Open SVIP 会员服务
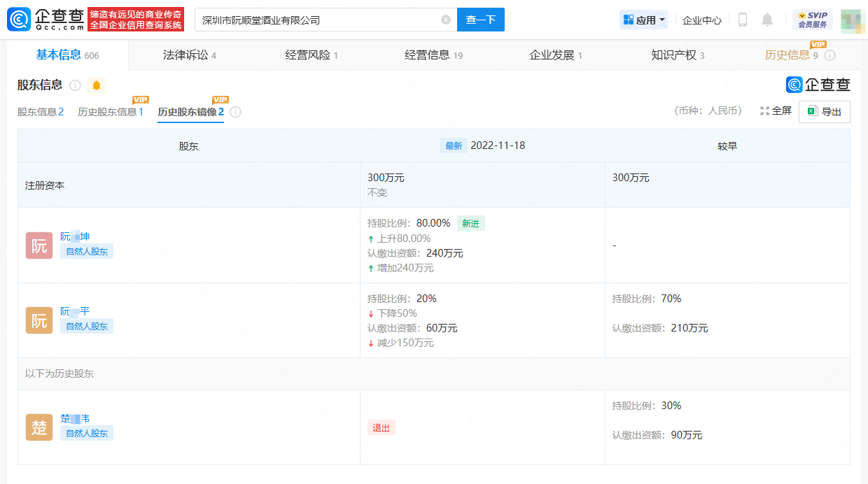Image resolution: width=868 pixels, height=484 pixels. point(813,20)
